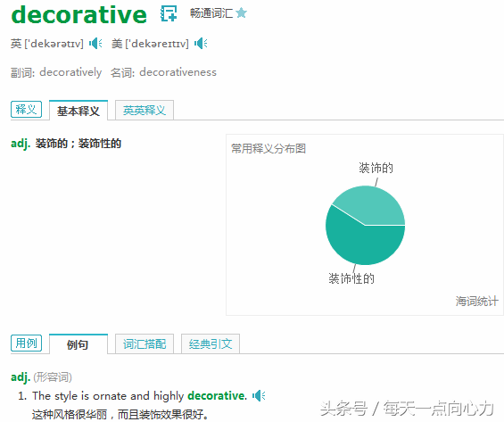Click the adj. (形容词) heading
The image size is (504, 422).
[x=41, y=376]
